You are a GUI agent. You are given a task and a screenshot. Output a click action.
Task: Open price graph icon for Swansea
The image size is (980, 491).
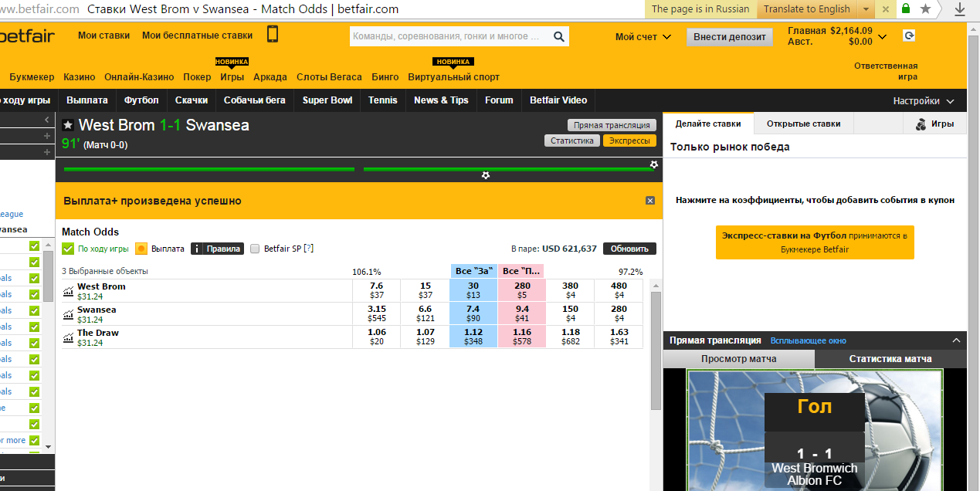coord(68,315)
